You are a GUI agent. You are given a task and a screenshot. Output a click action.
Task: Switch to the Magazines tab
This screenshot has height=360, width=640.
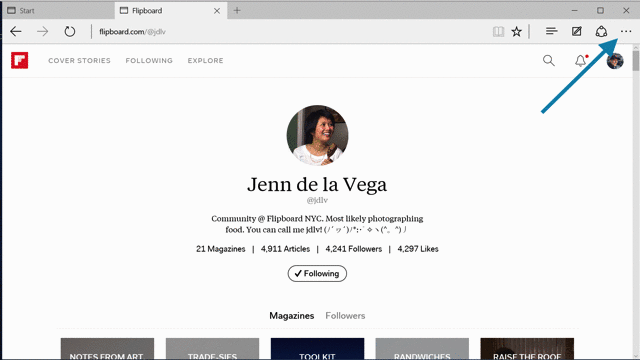291,316
